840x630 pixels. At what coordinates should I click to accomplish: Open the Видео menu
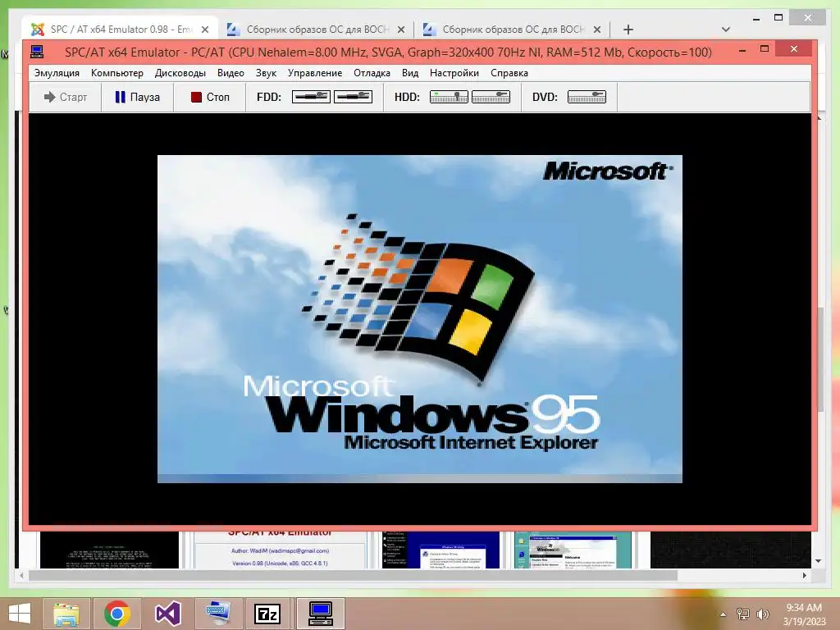[231, 73]
